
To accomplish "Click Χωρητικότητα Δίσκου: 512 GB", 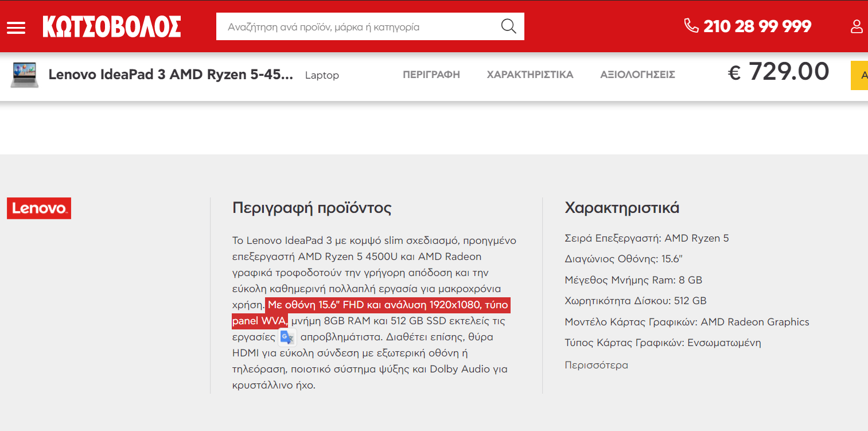I will pyautogui.click(x=636, y=301).
